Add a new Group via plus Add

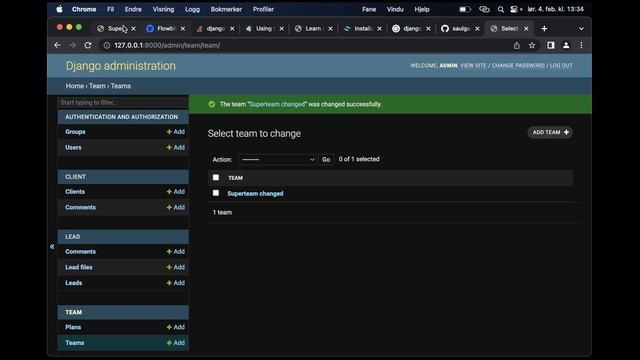point(176,132)
